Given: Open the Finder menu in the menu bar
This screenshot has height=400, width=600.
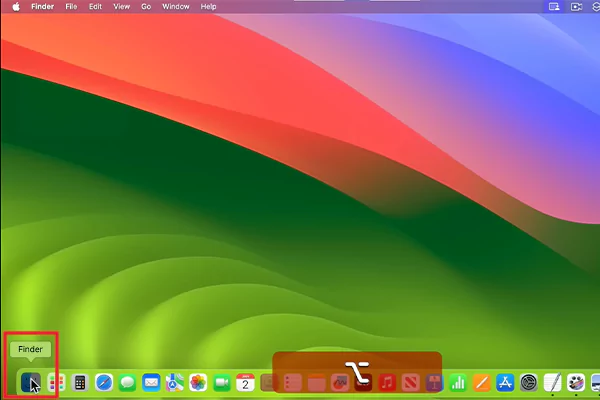Looking at the screenshot, I should coord(42,7).
